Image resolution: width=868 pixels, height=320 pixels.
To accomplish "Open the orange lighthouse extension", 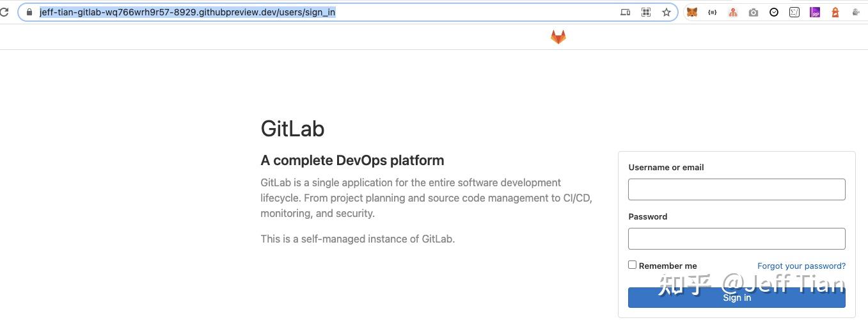I will pos(835,12).
